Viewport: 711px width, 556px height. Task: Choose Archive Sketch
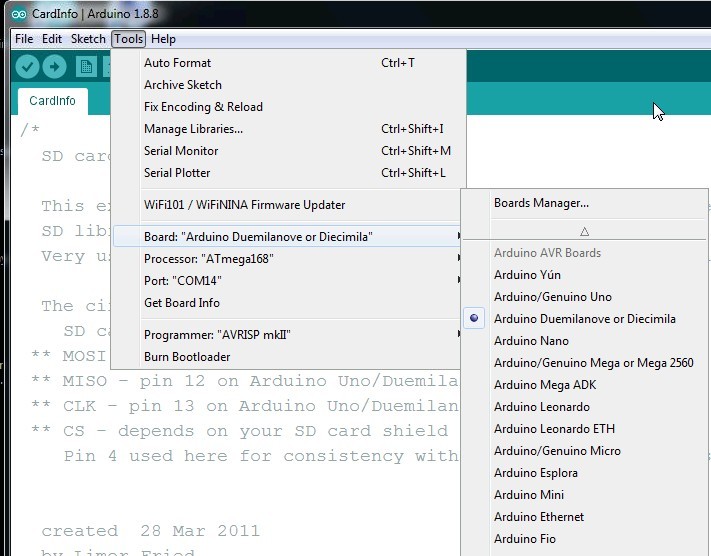[x=287, y=85]
